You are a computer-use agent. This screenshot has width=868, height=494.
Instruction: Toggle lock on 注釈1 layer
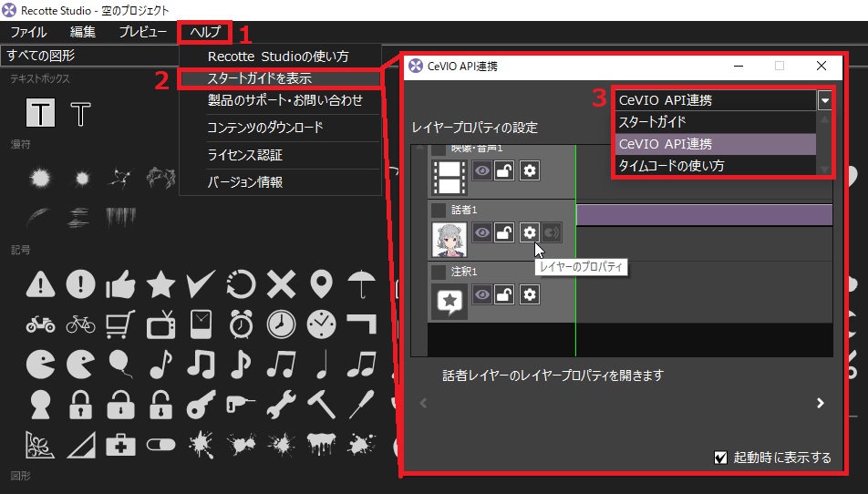[503, 295]
